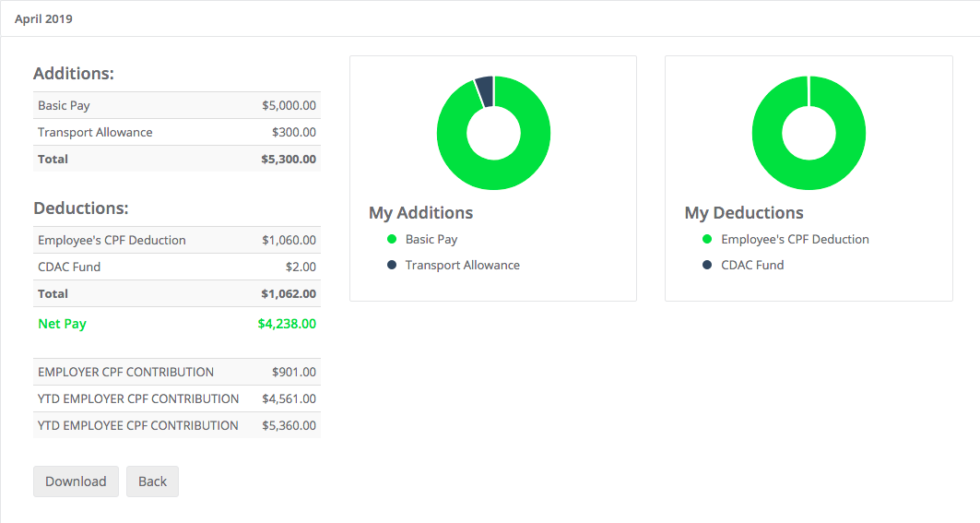Select the April 2019 header text
Viewport: 980px width, 523px height.
point(43,18)
